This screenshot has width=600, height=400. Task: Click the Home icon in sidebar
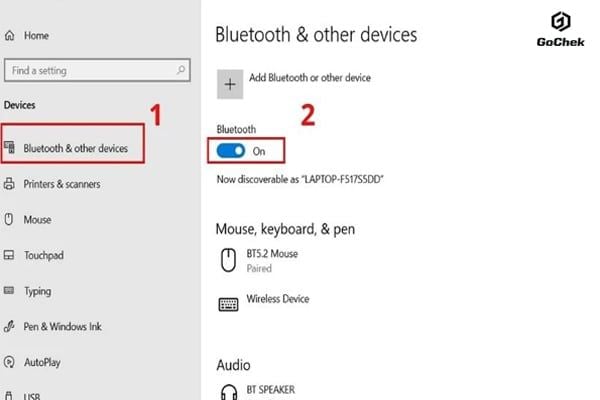tap(10, 36)
